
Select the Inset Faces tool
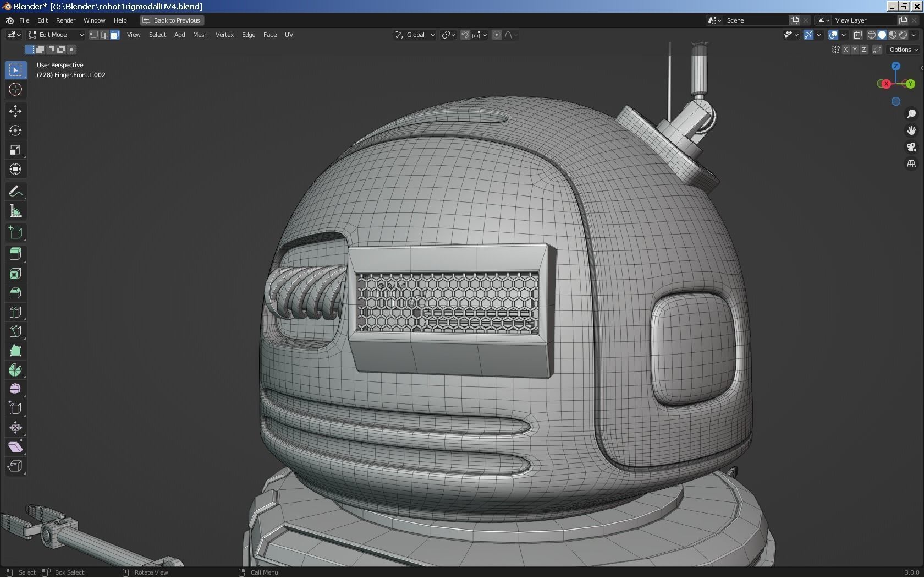point(15,274)
